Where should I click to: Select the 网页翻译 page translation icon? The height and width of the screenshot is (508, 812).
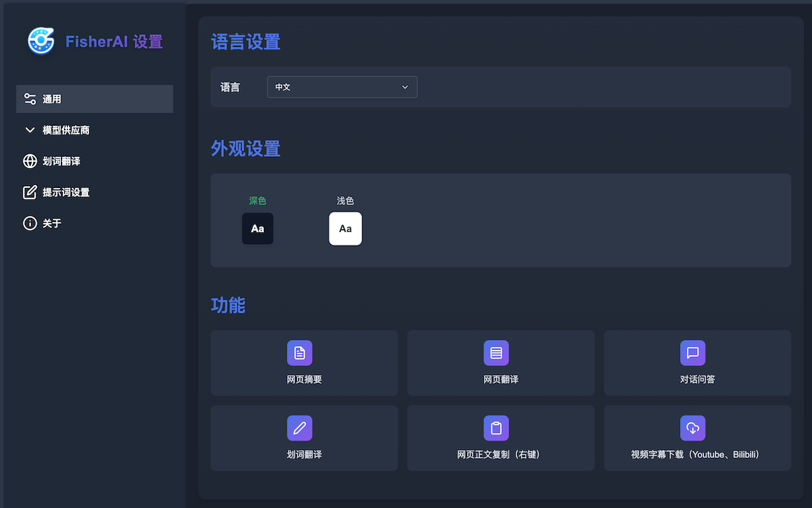click(496, 353)
